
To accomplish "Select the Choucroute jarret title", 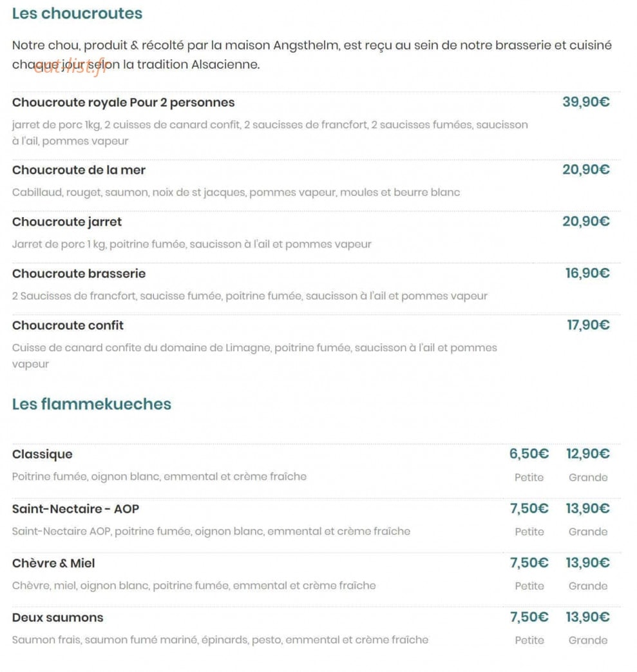I will [67, 222].
